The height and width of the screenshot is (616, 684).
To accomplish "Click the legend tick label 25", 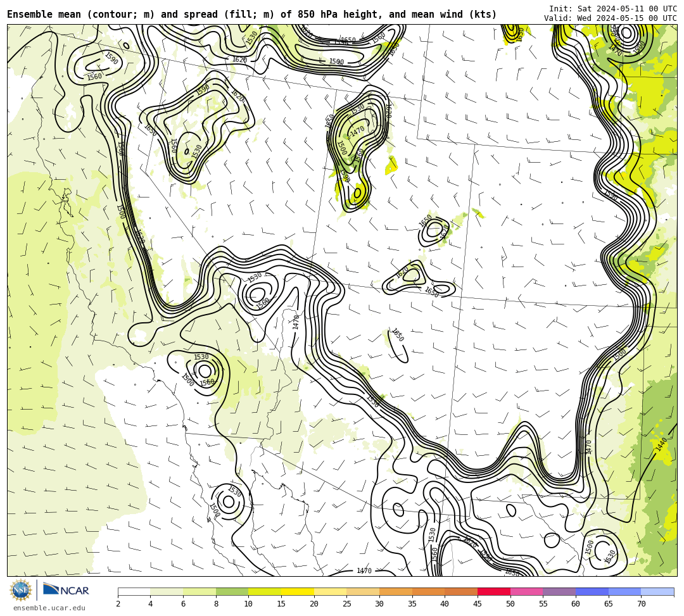I will (x=347, y=604).
